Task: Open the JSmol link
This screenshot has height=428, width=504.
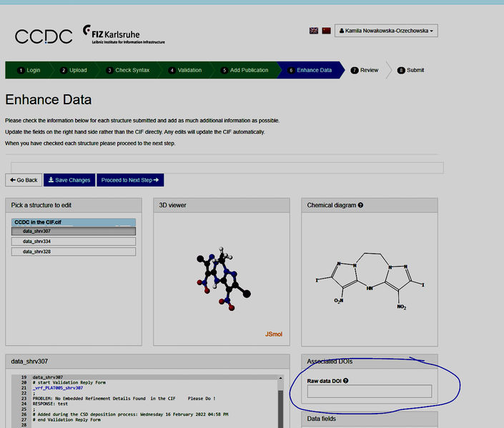Action: tap(274, 334)
